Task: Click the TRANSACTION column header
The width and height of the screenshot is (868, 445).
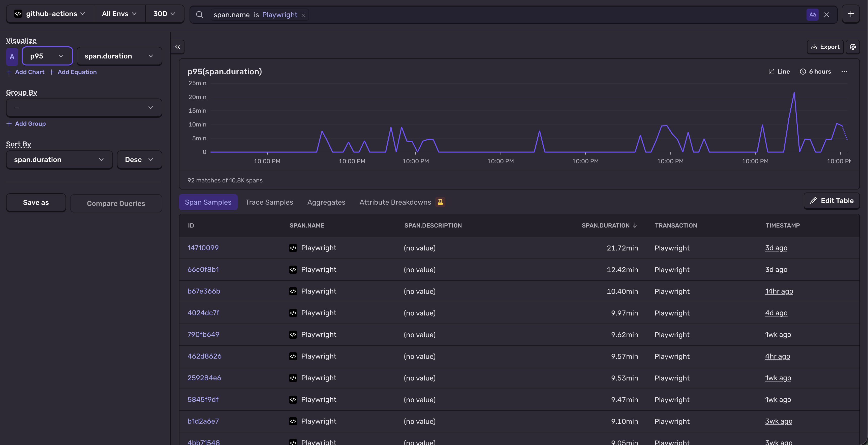Action: [676, 225]
